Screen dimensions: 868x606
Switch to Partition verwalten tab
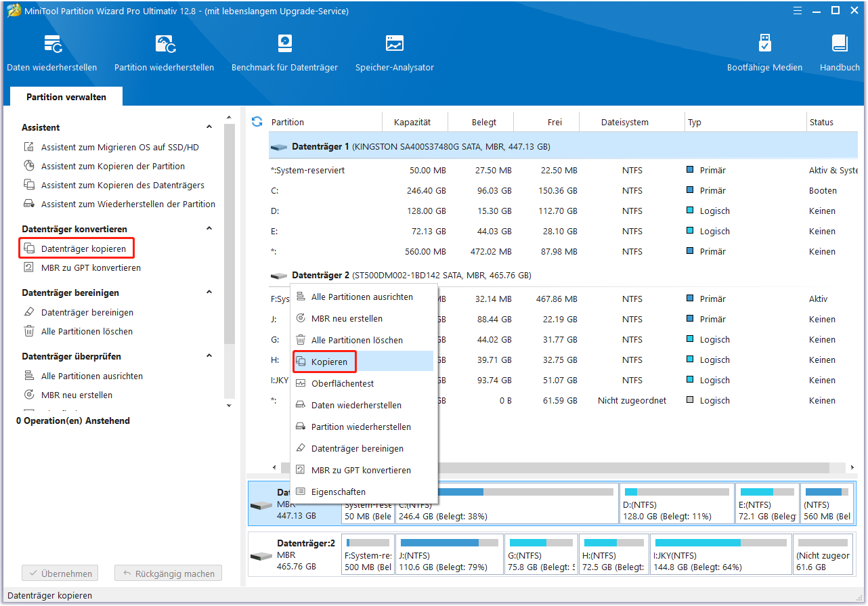click(x=66, y=97)
